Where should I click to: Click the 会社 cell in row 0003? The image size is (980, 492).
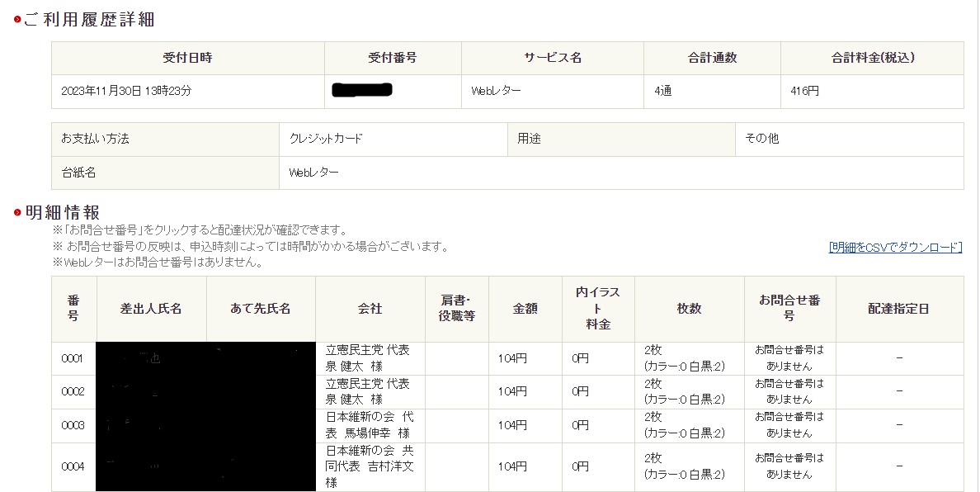click(370, 425)
